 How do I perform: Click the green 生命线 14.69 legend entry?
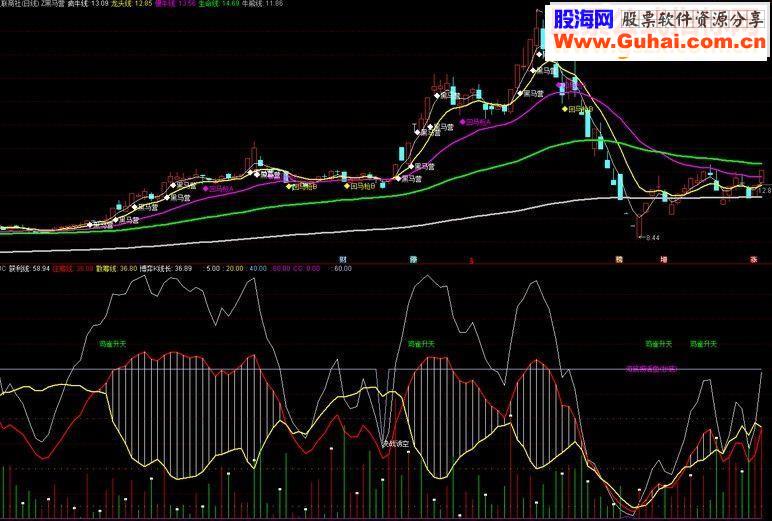pyautogui.click(x=218, y=3)
